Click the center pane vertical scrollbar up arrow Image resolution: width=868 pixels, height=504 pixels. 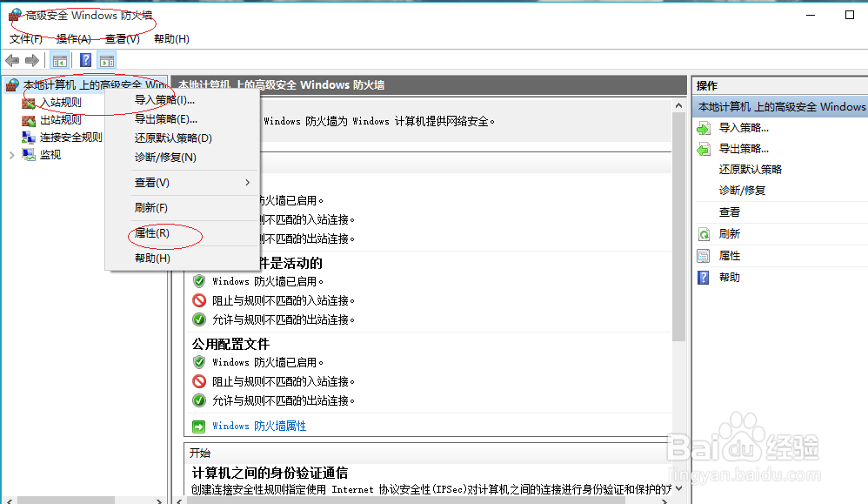[678, 105]
